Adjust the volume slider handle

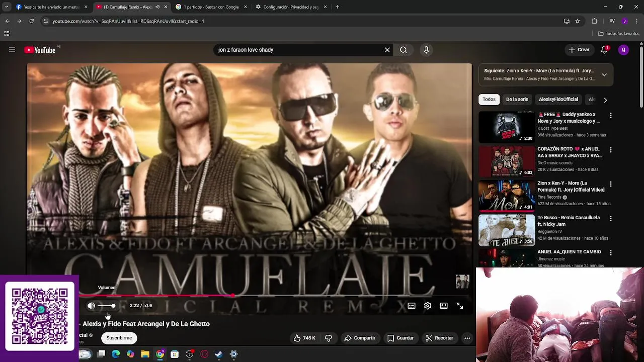click(x=113, y=306)
